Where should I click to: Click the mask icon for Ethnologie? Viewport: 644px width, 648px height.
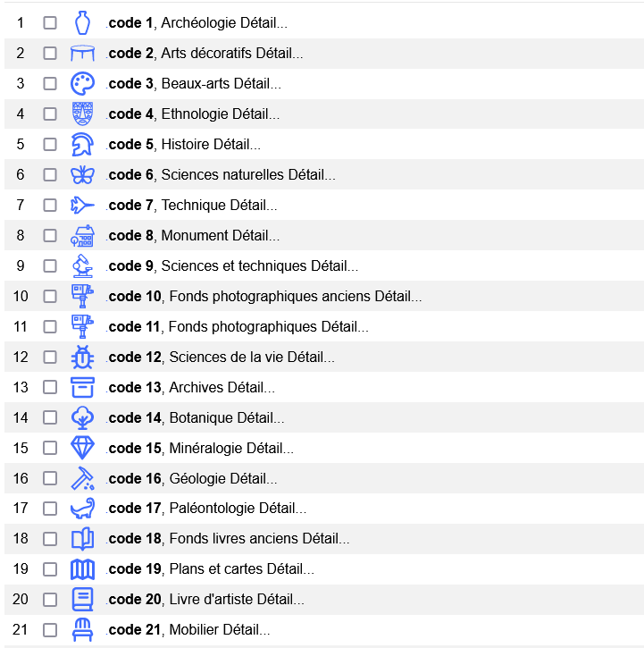click(x=82, y=114)
